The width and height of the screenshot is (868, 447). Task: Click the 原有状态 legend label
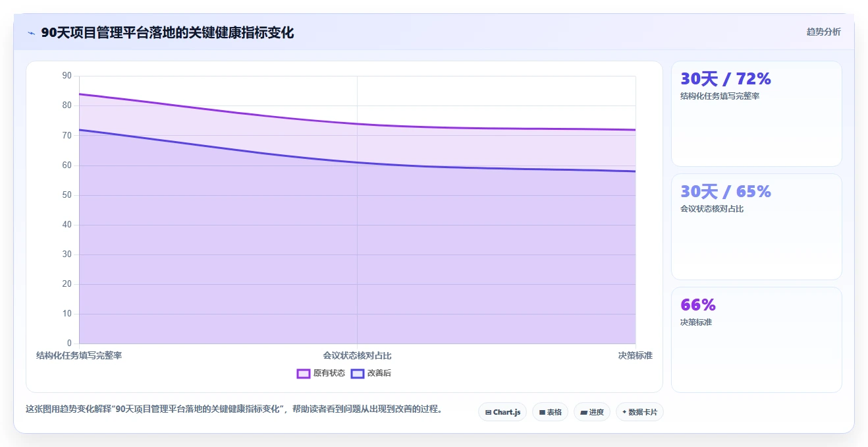click(329, 373)
